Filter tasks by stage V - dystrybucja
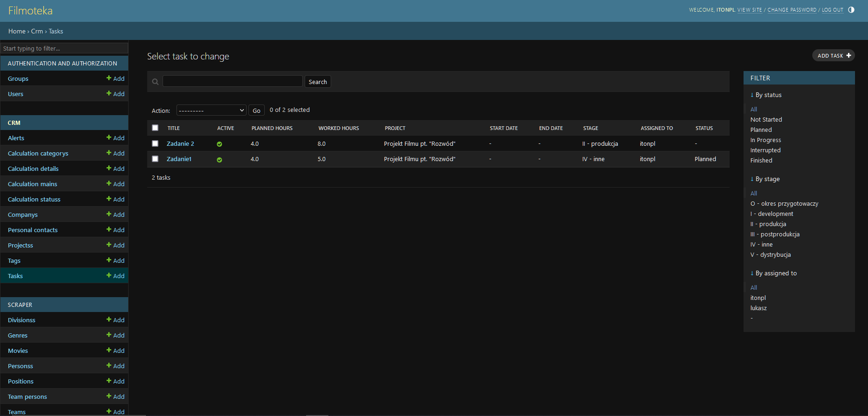Screen dimensions: 868x416 click(x=770, y=254)
